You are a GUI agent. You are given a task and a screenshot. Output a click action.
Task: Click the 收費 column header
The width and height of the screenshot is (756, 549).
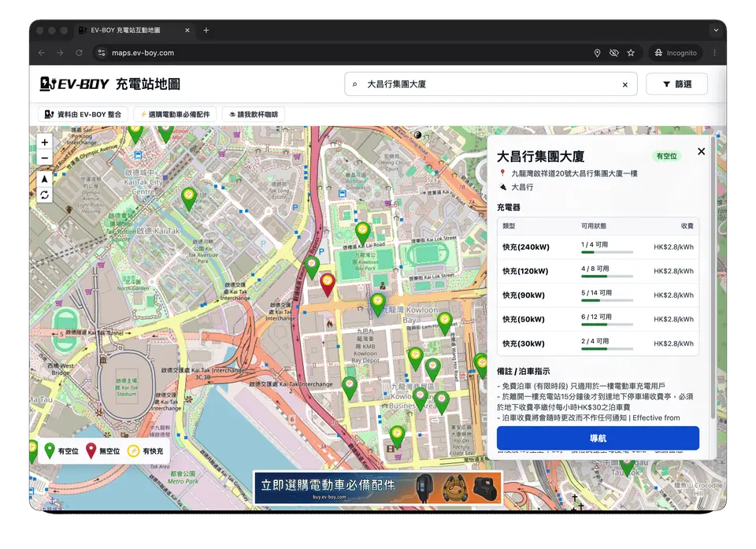[687, 226]
